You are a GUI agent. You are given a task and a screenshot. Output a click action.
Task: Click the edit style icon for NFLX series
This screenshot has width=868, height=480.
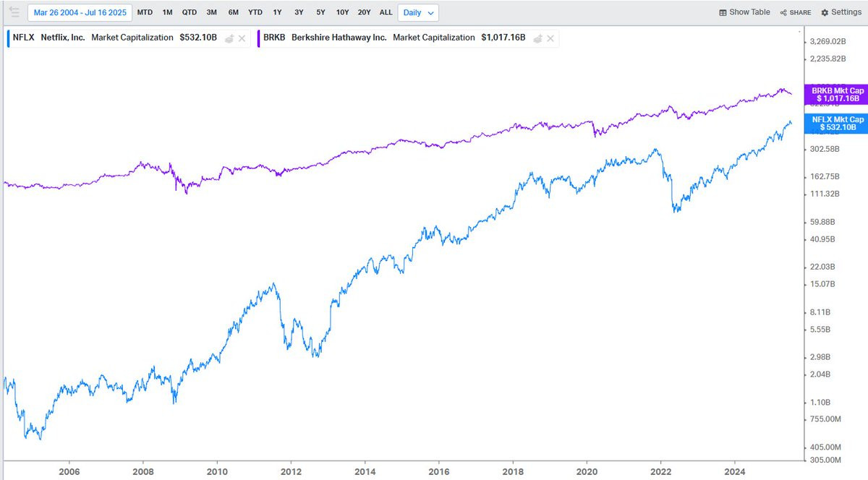[229, 38]
